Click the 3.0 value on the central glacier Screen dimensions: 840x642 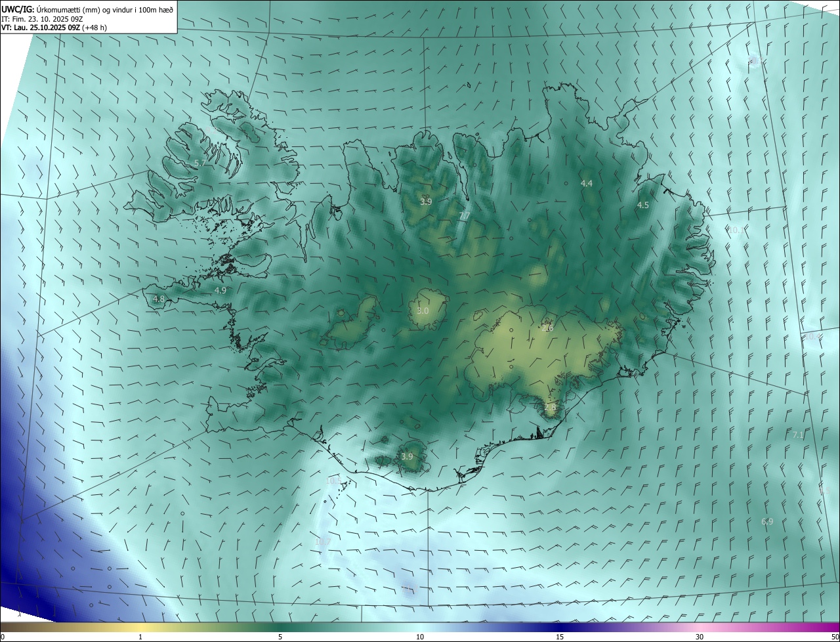423,310
